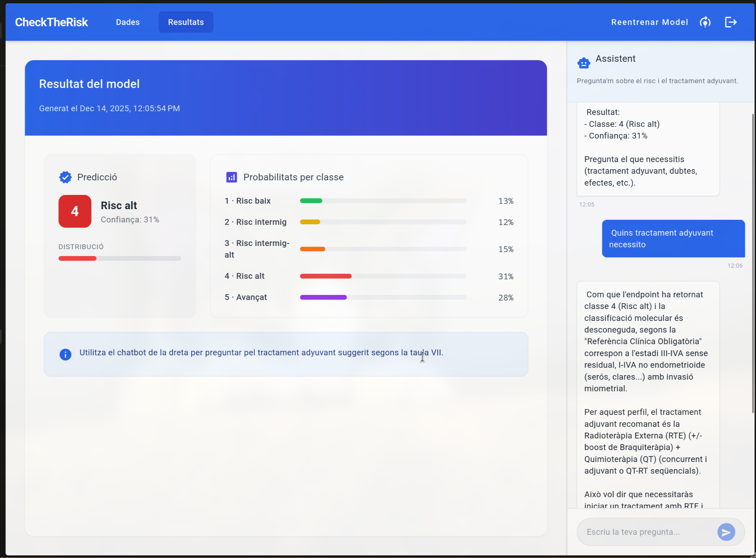The image size is (756, 558).
Task: Click the purple Avançat probability bar
Action: point(323,297)
